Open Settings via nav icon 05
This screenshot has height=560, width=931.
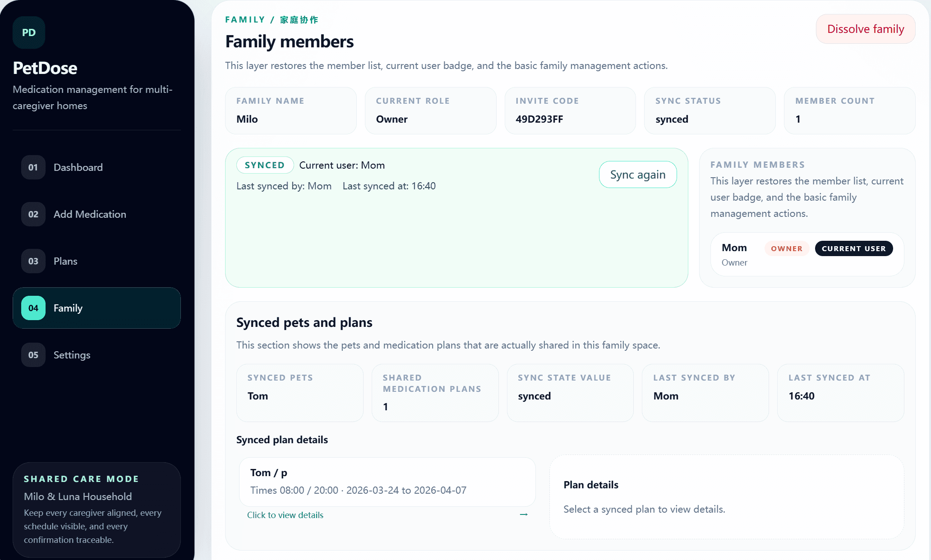click(32, 355)
